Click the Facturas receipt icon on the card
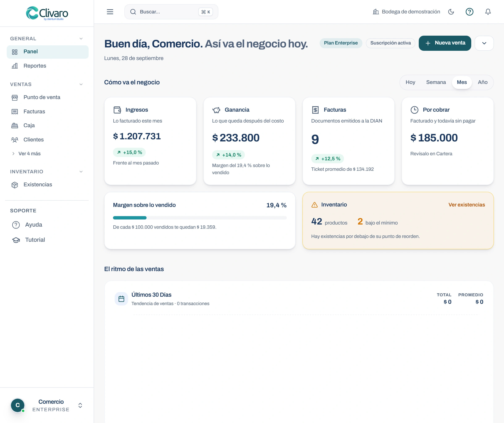This screenshot has width=504, height=423. pos(315,110)
